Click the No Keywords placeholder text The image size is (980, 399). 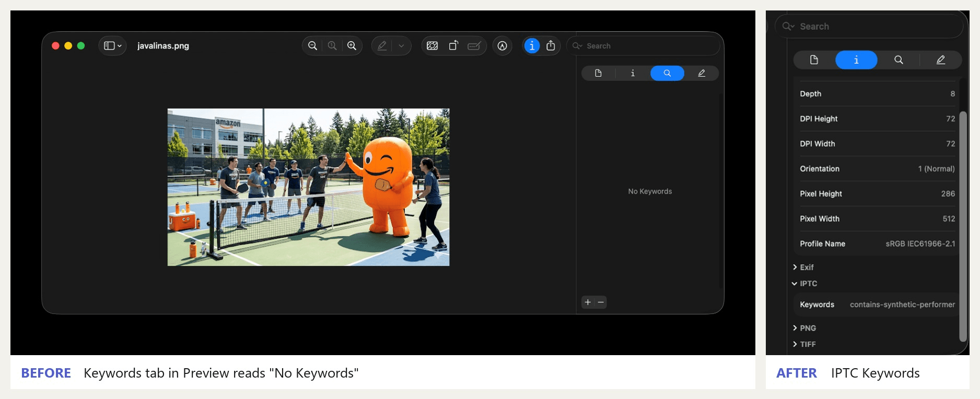coord(650,192)
